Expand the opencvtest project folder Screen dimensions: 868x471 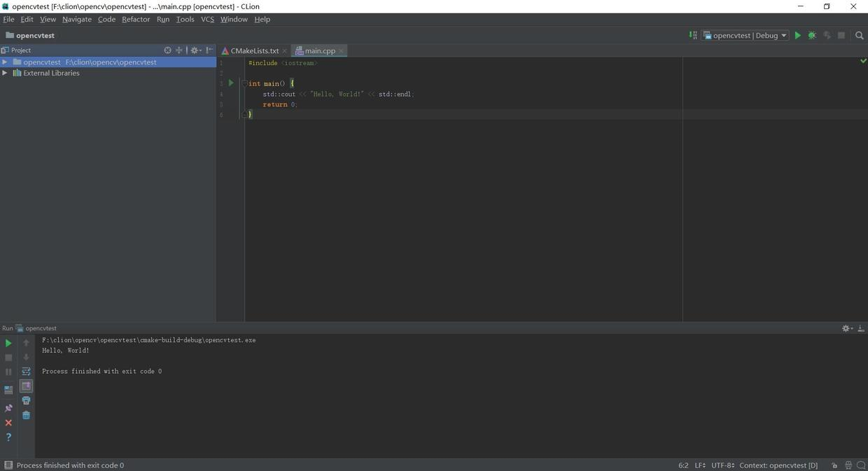tap(5, 62)
